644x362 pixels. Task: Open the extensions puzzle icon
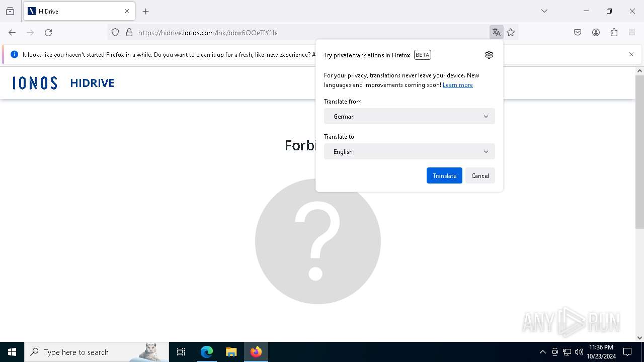[614, 33]
